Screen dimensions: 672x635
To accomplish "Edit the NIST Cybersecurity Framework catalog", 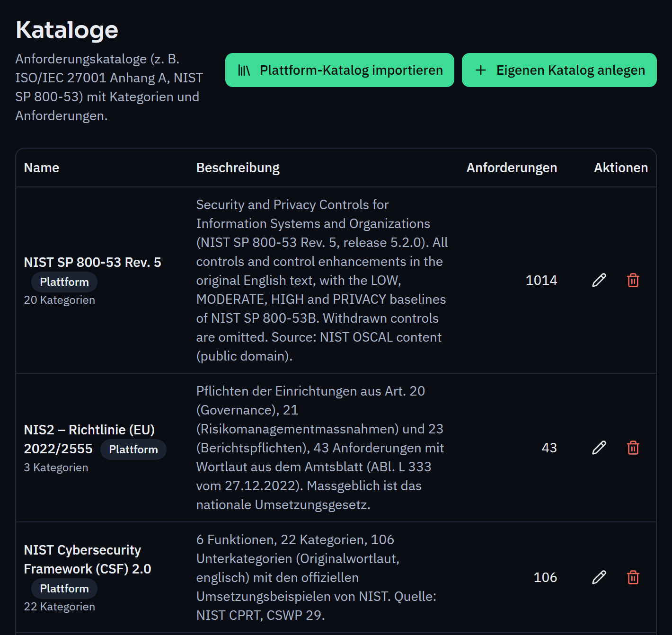I will point(599,577).
